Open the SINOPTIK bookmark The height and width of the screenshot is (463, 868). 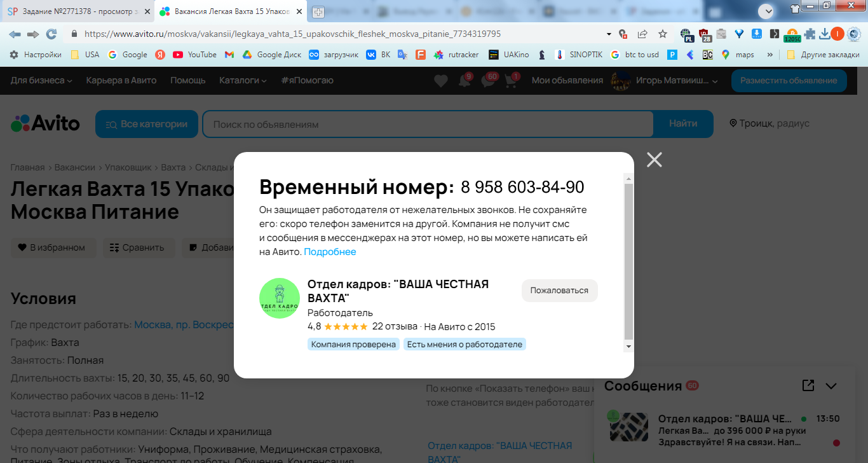[x=579, y=55]
